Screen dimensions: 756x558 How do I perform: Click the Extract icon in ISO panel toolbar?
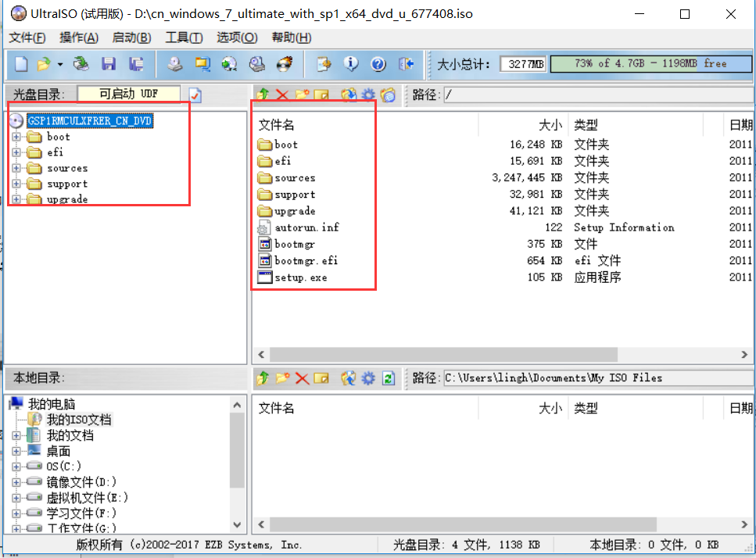tap(349, 95)
